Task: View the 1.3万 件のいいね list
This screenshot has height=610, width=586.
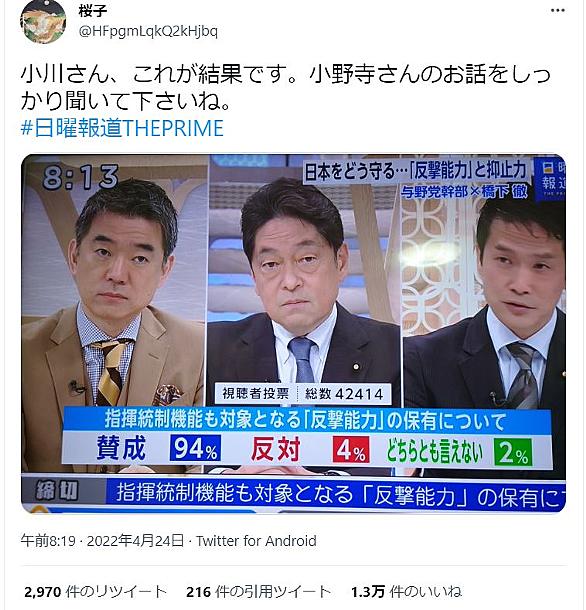Action: pyautogui.click(x=406, y=592)
